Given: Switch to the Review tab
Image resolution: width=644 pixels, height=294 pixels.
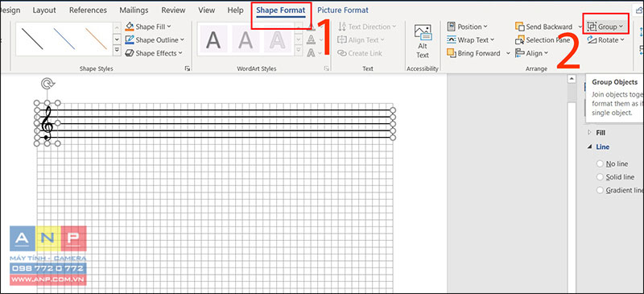Looking at the screenshot, I should tap(173, 10).
